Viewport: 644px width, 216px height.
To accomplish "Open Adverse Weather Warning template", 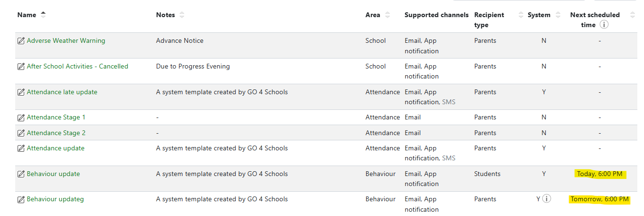I will pos(66,41).
